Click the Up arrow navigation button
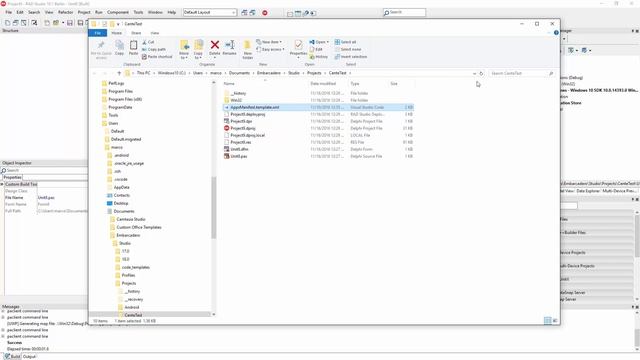 (x=119, y=73)
